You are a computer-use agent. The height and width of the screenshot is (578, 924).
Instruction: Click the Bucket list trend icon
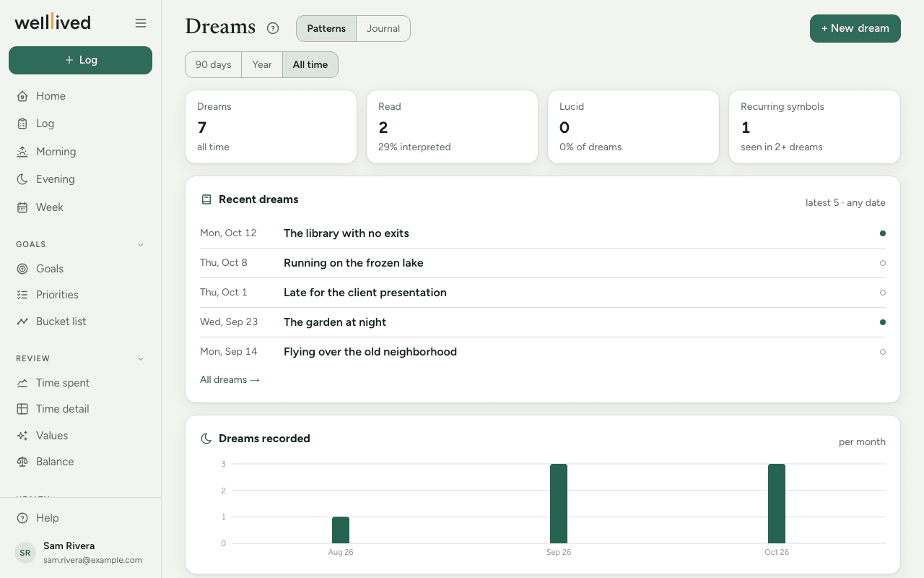point(22,322)
